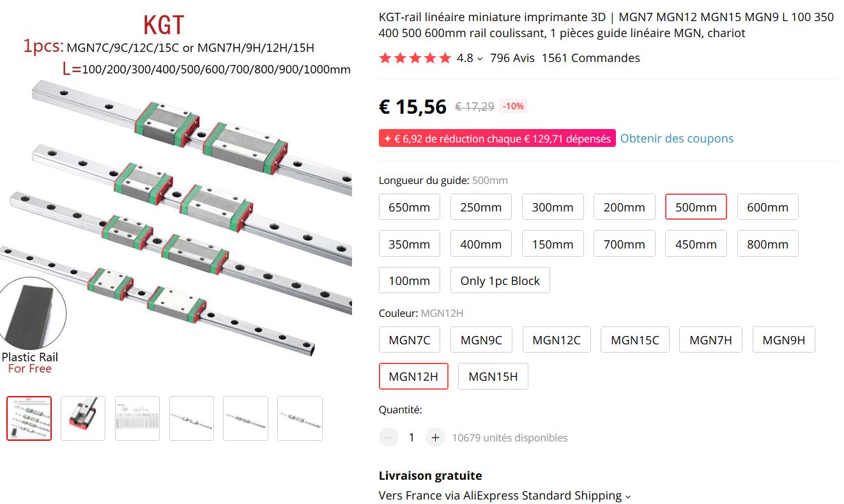
Task: Click the Obtenir des coupons link
Action: coord(677,139)
